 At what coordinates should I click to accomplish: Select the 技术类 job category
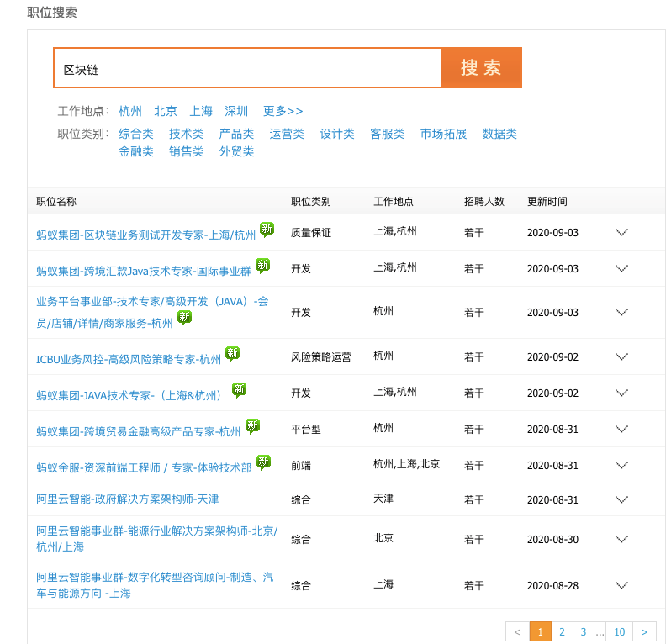186,134
